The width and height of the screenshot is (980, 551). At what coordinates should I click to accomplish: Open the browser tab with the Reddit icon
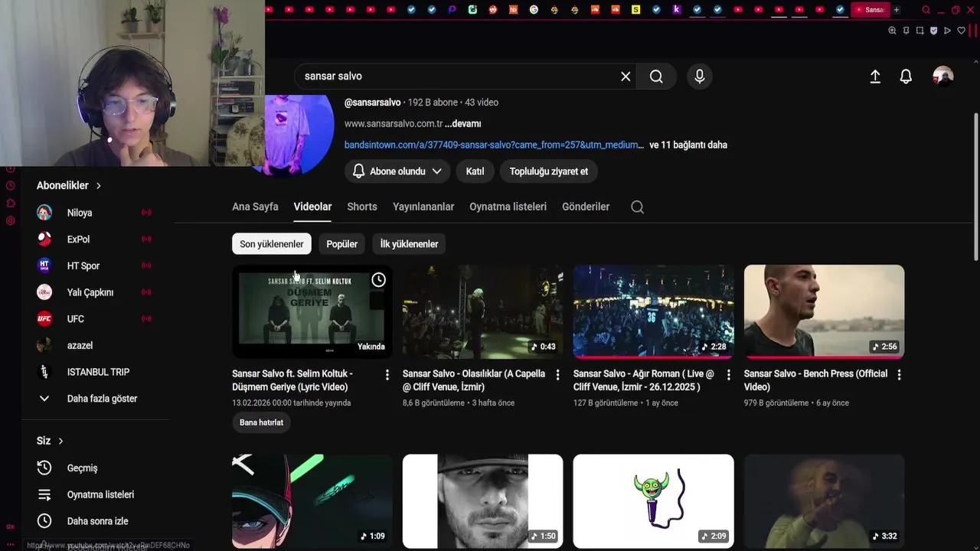(x=492, y=9)
